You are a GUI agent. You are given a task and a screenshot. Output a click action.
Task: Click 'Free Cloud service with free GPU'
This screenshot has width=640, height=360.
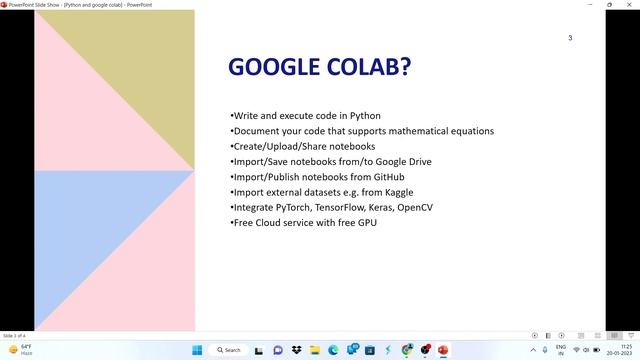point(303,222)
